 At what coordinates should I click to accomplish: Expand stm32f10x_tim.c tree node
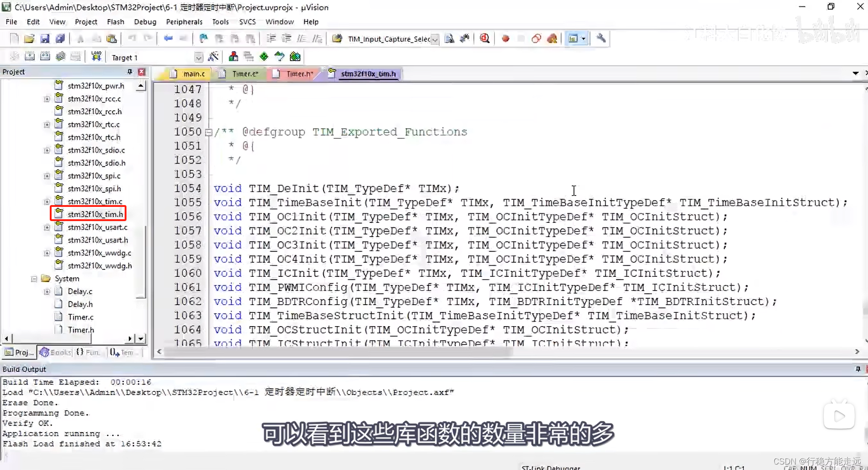[x=47, y=201]
